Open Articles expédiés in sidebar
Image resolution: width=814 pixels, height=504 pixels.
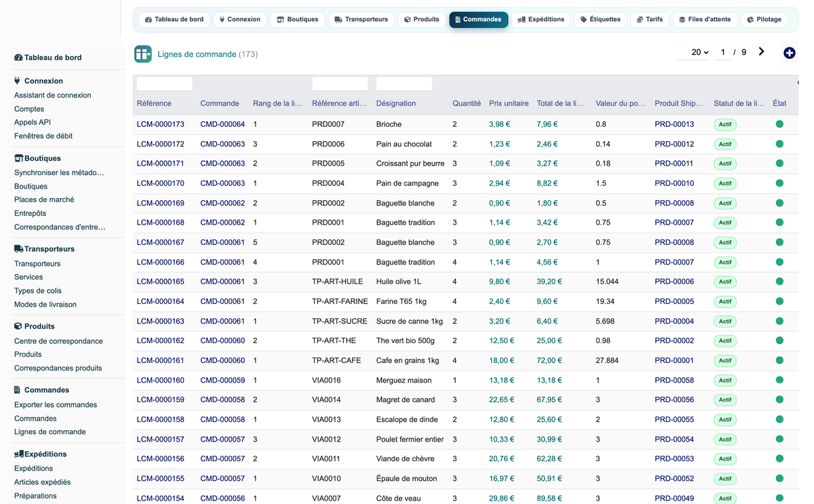click(x=42, y=482)
